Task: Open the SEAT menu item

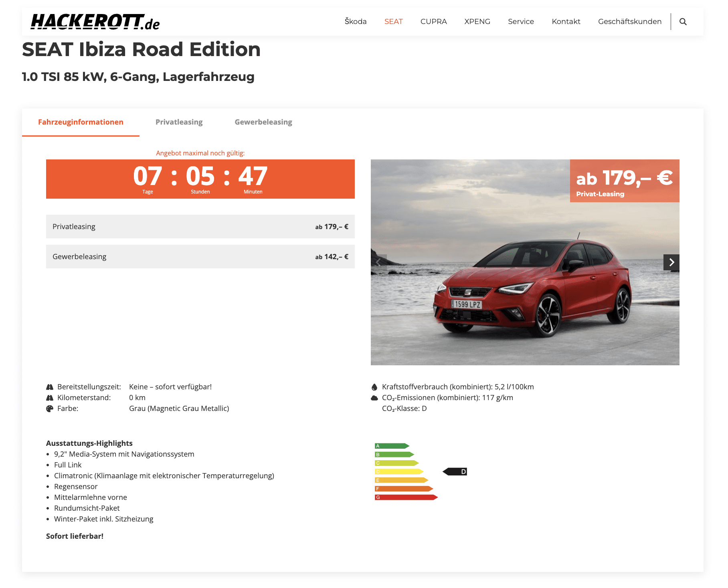Action: coord(393,22)
